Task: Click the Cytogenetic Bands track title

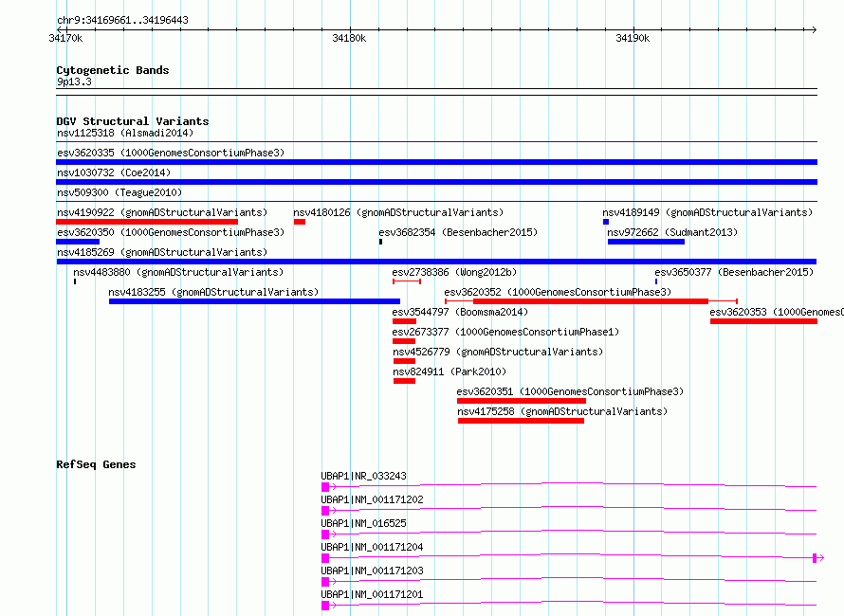Action: [x=113, y=70]
